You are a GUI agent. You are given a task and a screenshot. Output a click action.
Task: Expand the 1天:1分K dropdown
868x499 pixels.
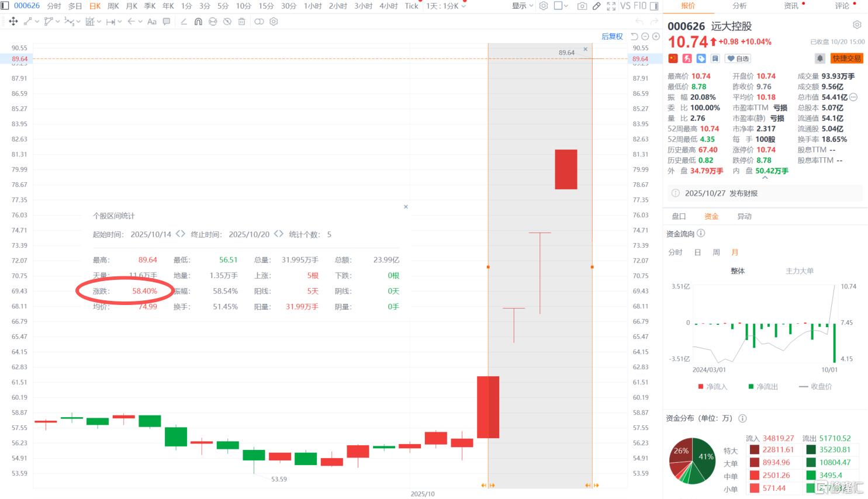point(446,6)
